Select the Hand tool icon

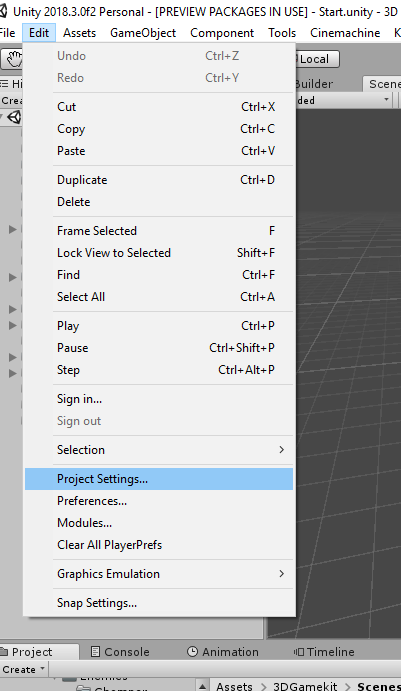point(14,59)
